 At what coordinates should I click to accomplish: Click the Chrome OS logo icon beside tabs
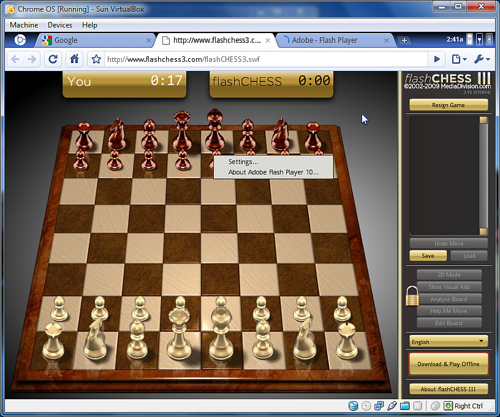tap(20, 40)
